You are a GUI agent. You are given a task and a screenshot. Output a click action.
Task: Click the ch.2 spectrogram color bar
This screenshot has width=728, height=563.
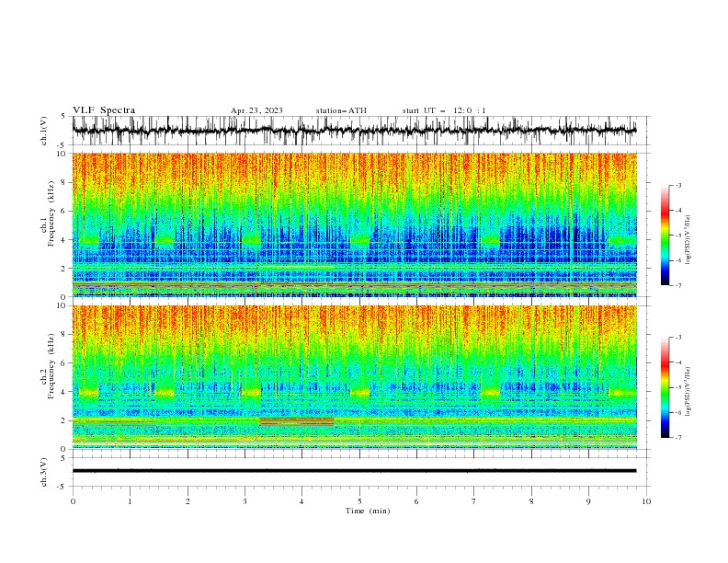[x=665, y=387]
